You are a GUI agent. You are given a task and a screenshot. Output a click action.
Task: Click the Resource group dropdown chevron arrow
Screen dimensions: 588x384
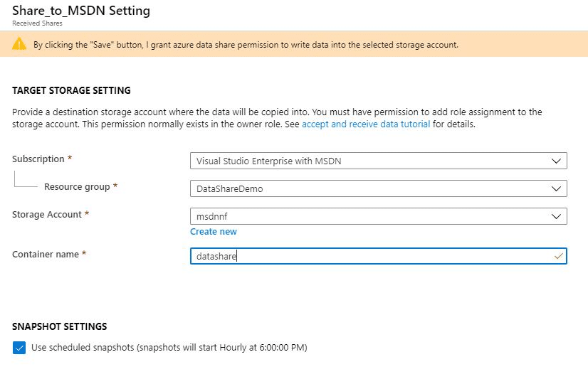coord(556,189)
